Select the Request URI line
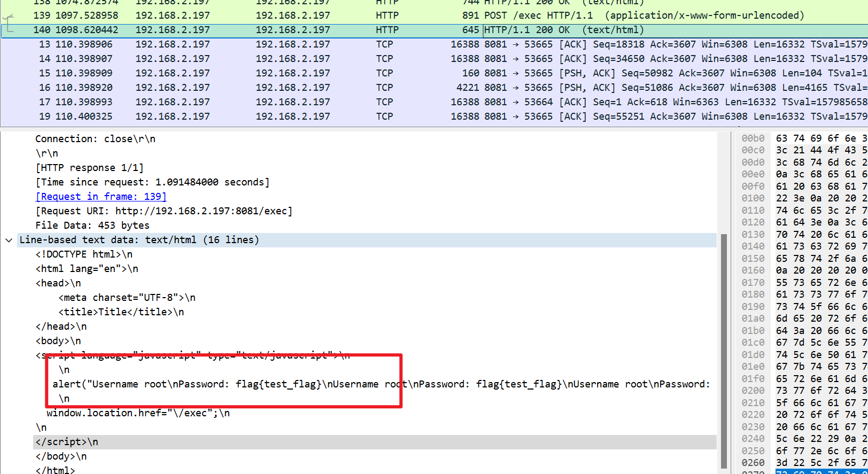Image resolution: width=868 pixels, height=474 pixels. tap(164, 211)
